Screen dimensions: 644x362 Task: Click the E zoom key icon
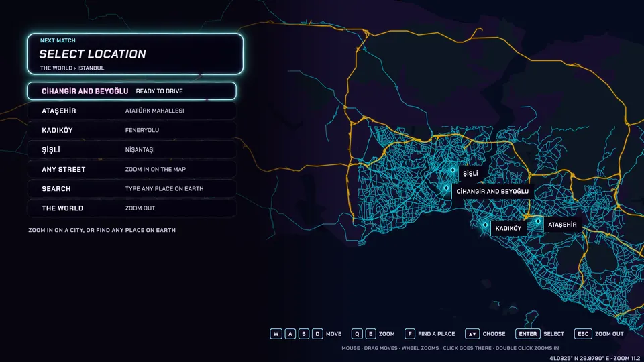point(370,334)
